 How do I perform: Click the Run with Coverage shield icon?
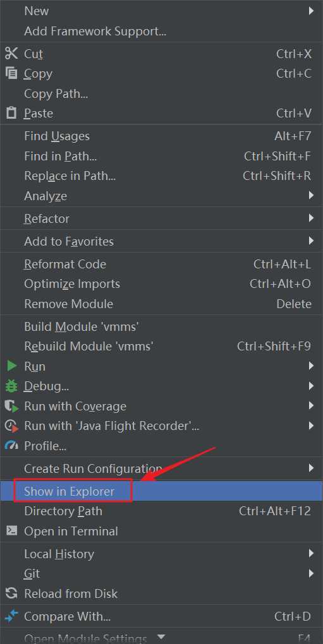(12, 406)
